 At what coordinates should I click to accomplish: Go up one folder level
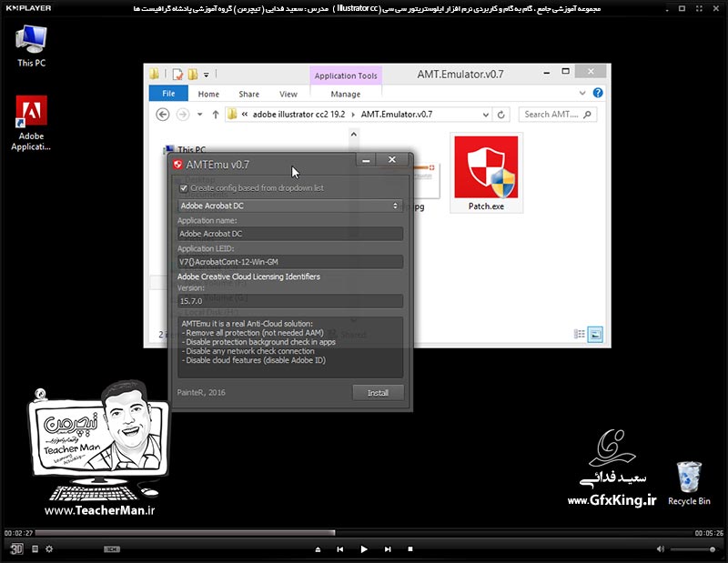[215, 115]
